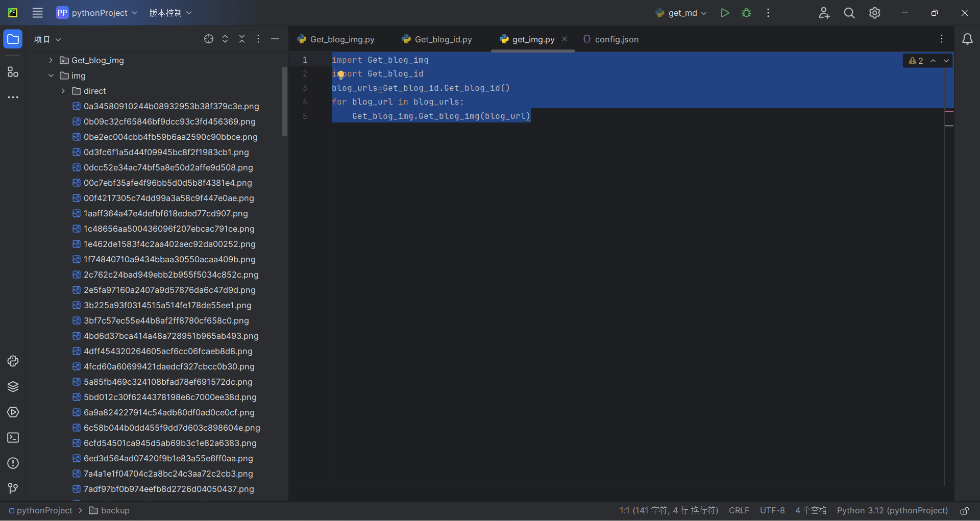Switch to the config.json tab
The height and width of the screenshot is (521, 980).
(x=616, y=39)
